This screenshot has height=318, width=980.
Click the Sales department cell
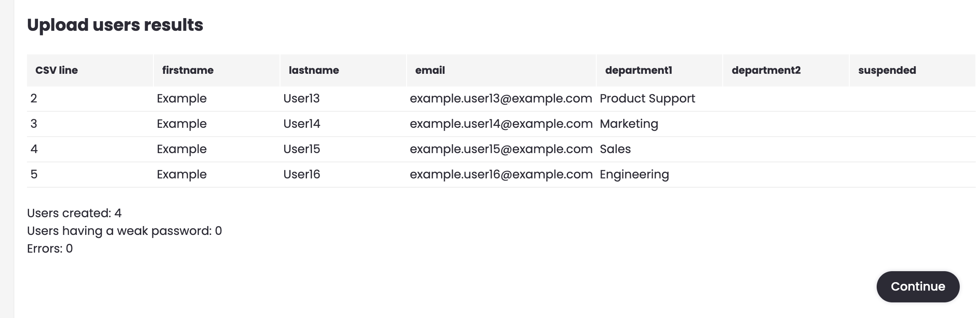(660, 149)
